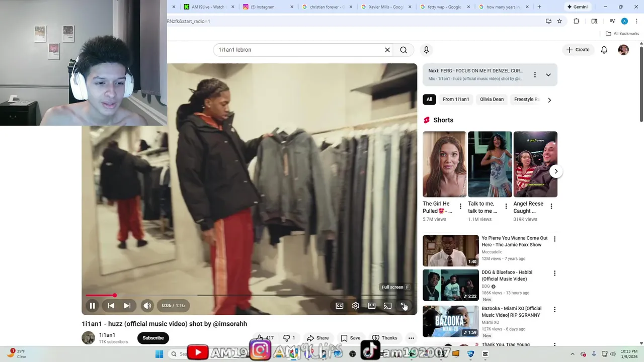Open the taskbar clock showing 10:13 PM
This screenshot has width=644, height=362.
pyautogui.click(x=629, y=354)
